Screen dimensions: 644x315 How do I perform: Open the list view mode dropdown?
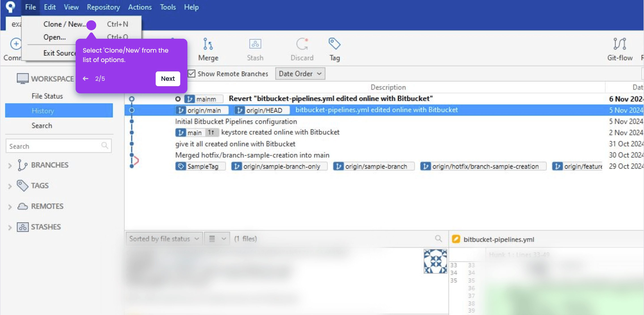(x=217, y=239)
